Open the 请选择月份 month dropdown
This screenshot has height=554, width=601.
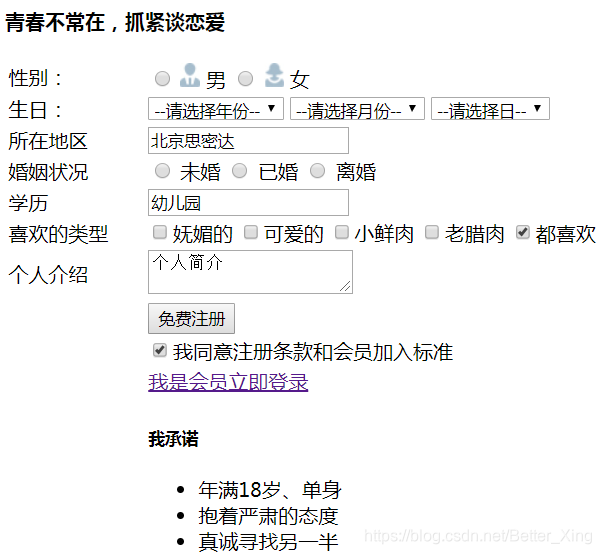tap(357, 109)
